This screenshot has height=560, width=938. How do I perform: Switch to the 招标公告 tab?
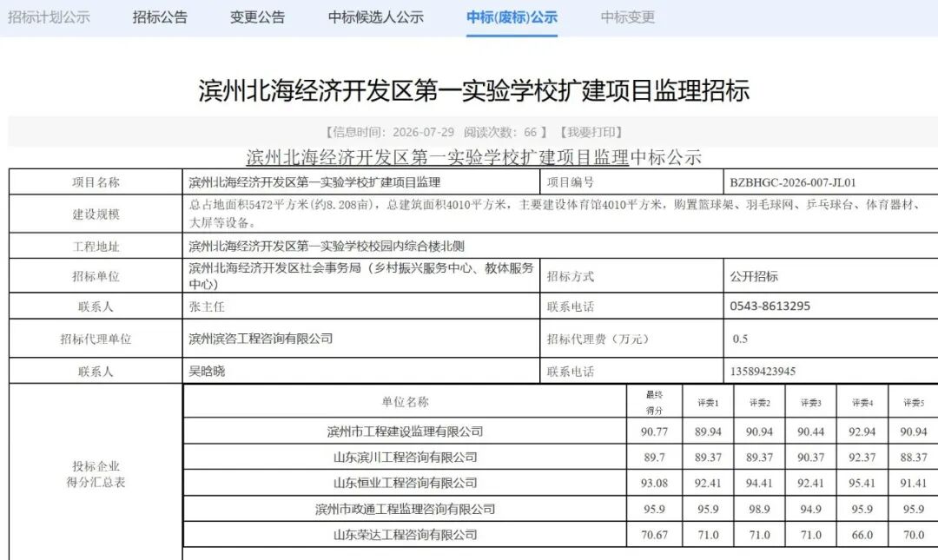160,16
